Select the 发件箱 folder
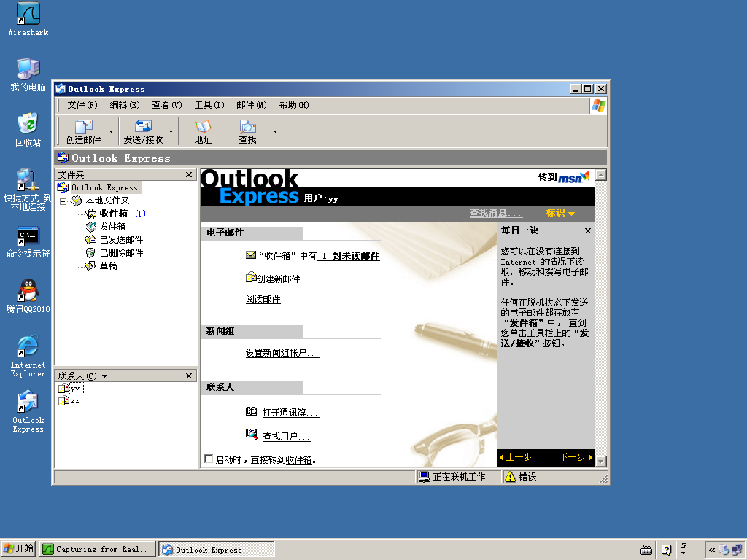Screen dimensions: 747x560 coord(112,227)
